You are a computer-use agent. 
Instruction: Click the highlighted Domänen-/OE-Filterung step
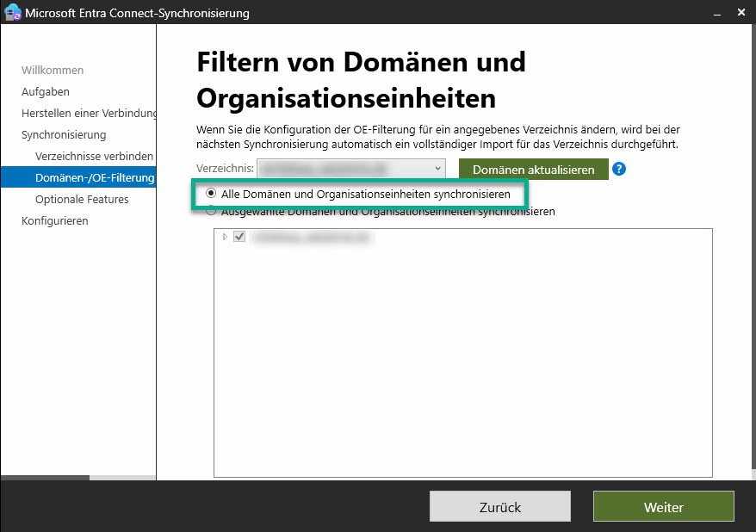click(94, 177)
